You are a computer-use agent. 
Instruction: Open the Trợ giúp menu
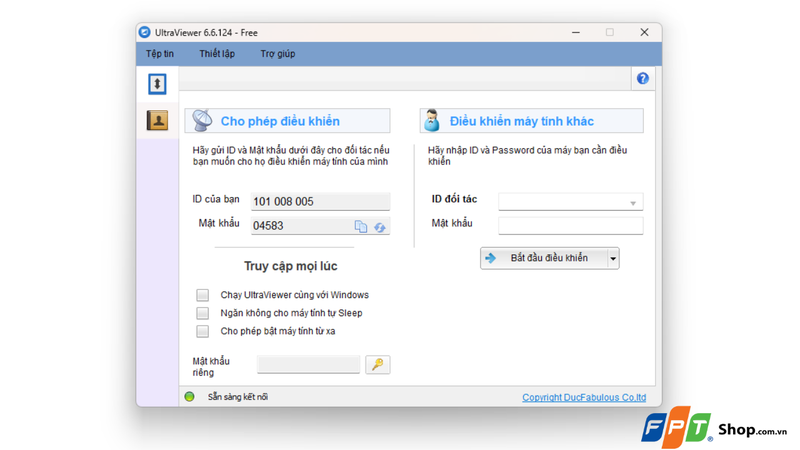pos(278,54)
